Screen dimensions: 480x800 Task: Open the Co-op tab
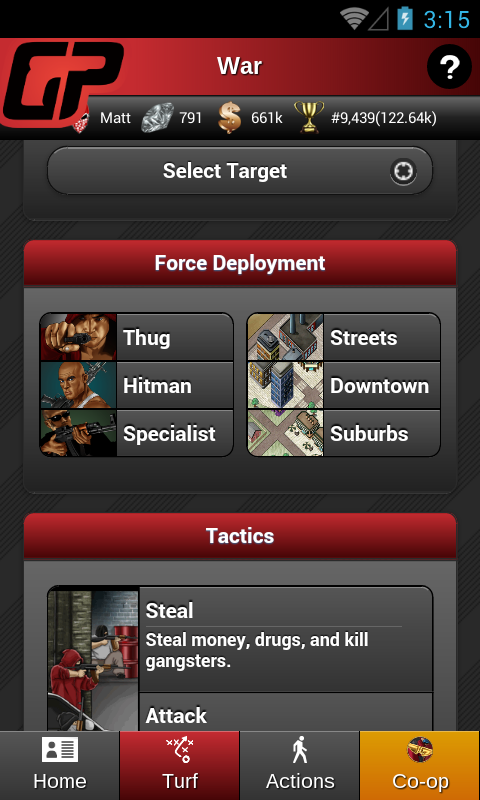pyautogui.click(x=420, y=765)
